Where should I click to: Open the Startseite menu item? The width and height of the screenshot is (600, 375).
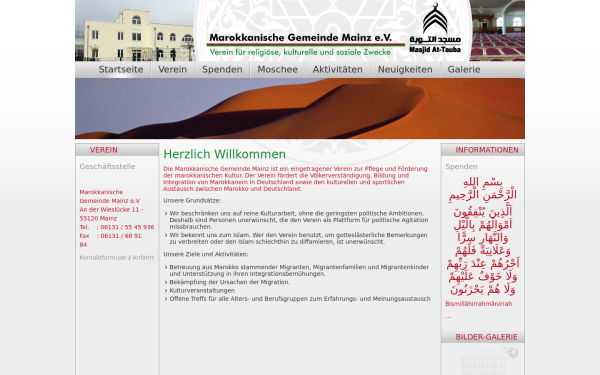[x=121, y=69]
